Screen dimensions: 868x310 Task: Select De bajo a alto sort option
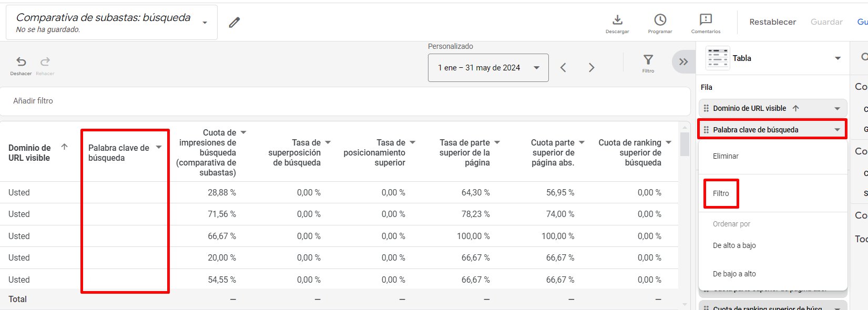tap(734, 274)
